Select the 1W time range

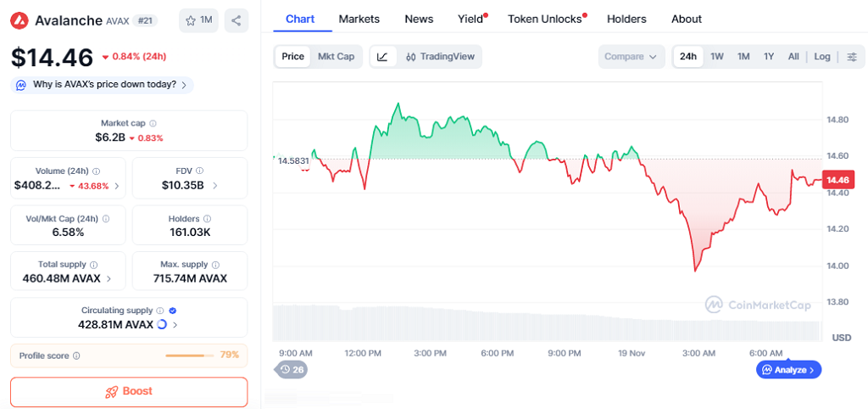[x=717, y=57]
